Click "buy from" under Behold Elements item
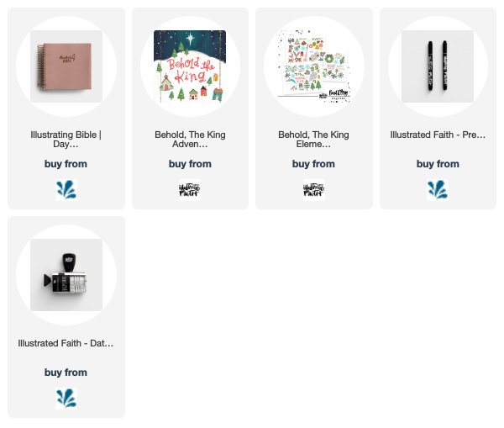The height and width of the screenshot is (428, 504). point(313,164)
